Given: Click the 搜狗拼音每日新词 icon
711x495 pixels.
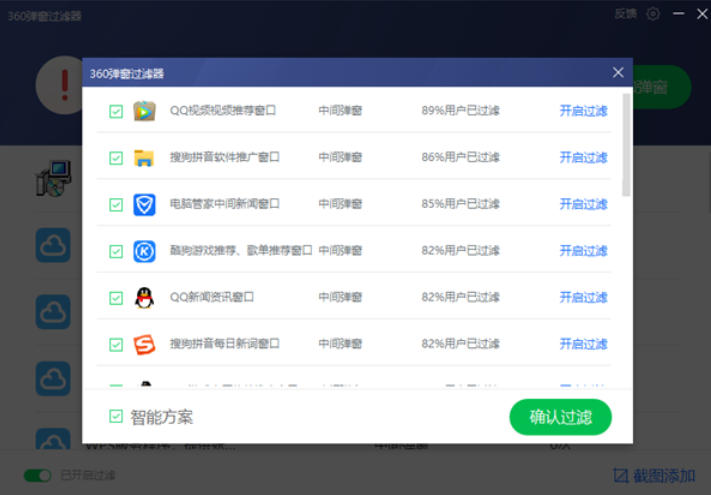Looking at the screenshot, I should (x=145, y=344).
